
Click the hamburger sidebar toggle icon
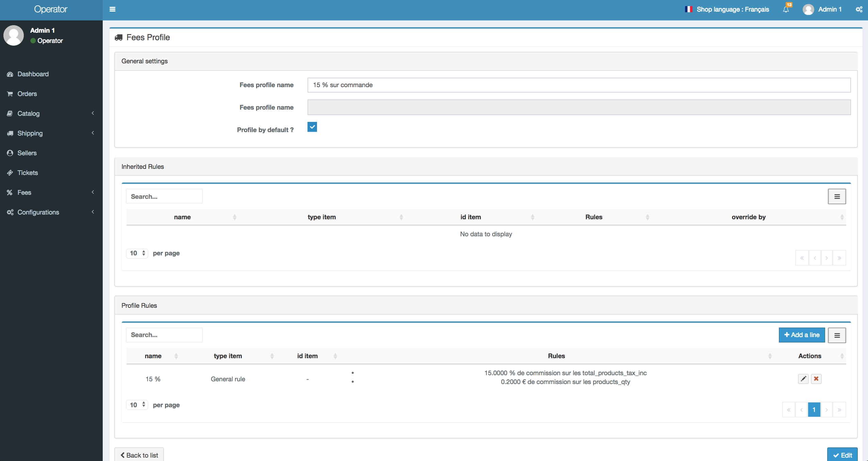click(x=112, y=9)
